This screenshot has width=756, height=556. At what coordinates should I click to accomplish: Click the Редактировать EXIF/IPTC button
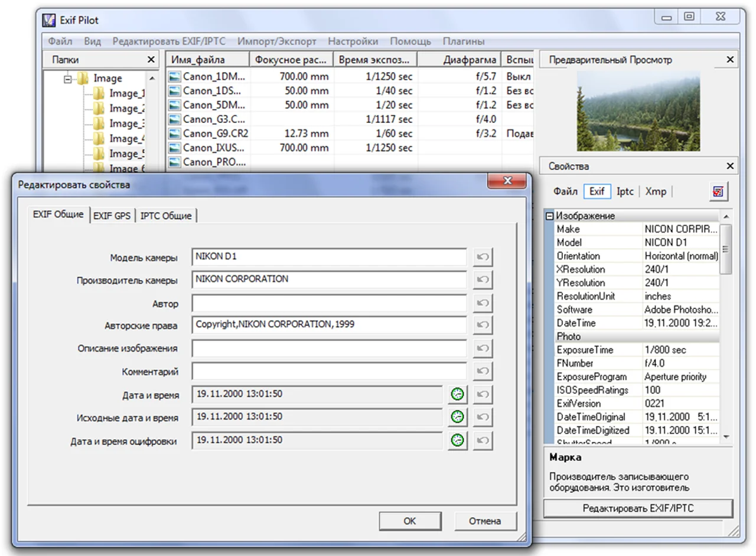[638, 508]
